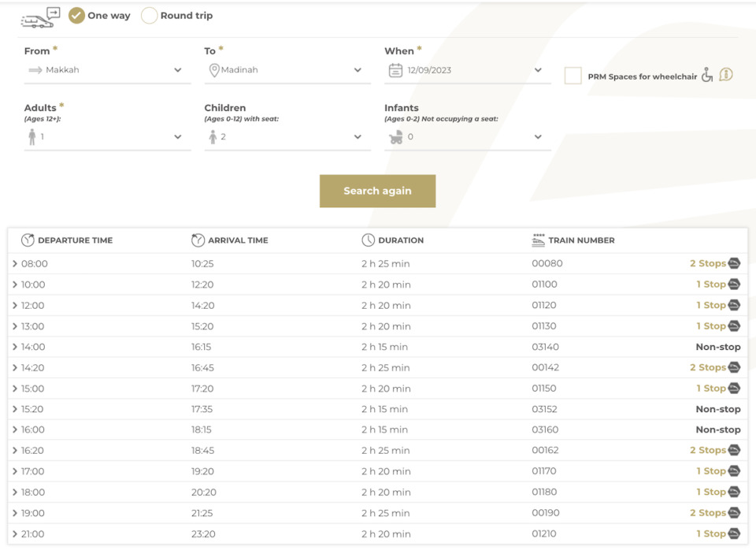This screenshot has width=756, height=554.
Task: Click the stops icon for train 00080
Action: (x=734, y=263)
